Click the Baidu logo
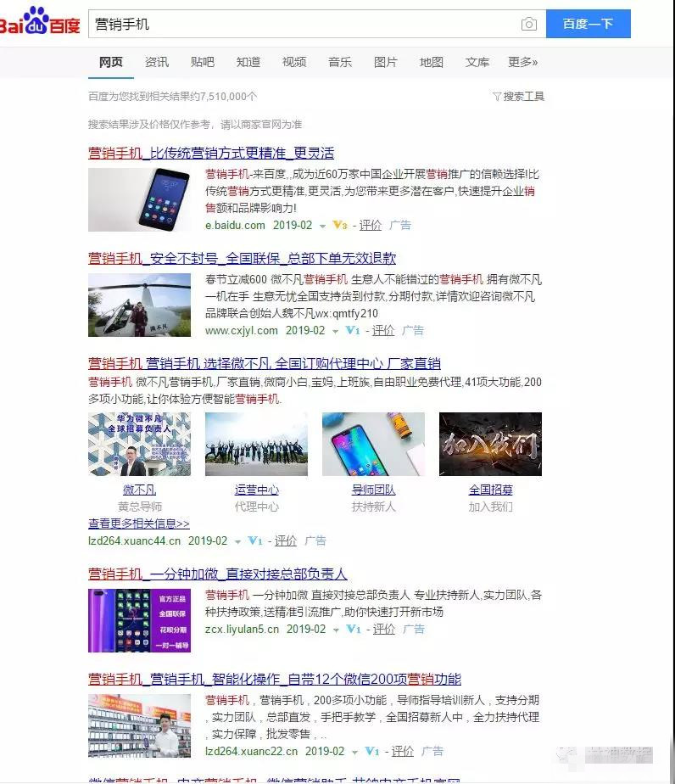 40,24
